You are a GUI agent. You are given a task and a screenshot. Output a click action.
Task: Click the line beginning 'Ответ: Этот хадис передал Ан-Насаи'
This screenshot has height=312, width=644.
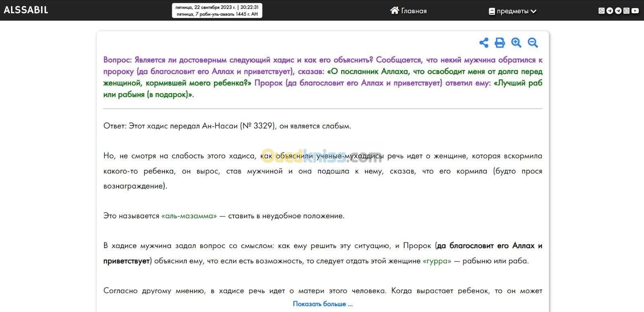pos(227,126)
